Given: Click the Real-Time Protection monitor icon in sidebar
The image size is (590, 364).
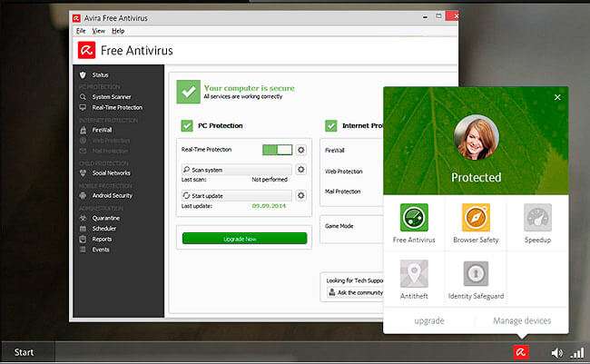Looking at the screenshot, I should coord(83,107).
